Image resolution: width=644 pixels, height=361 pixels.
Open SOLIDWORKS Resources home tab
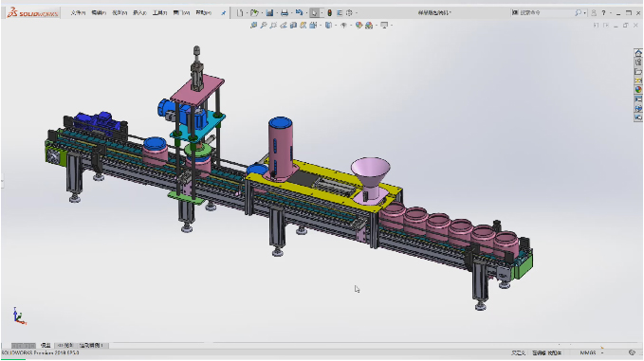(x=638, y=53)
